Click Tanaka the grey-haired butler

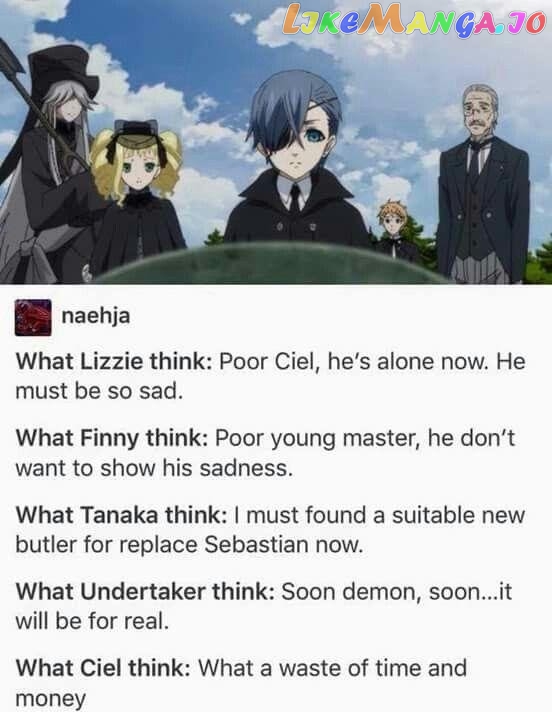coord(483,184)
